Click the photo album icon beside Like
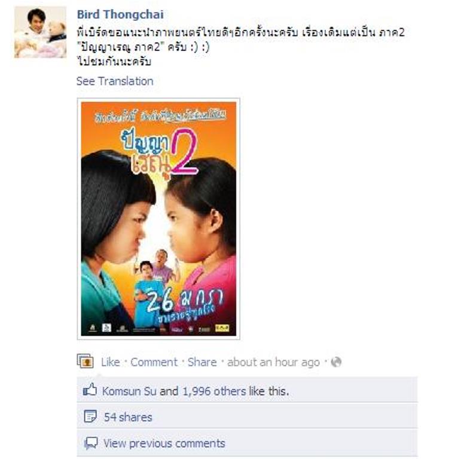476x459 pixels. point(85,361)
